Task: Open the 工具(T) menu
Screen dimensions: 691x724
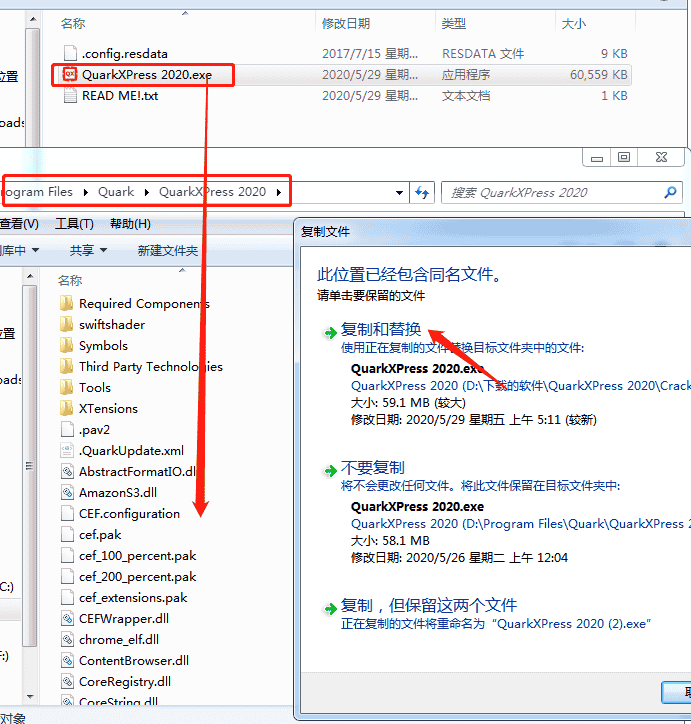Action: (x=74, y=224)
